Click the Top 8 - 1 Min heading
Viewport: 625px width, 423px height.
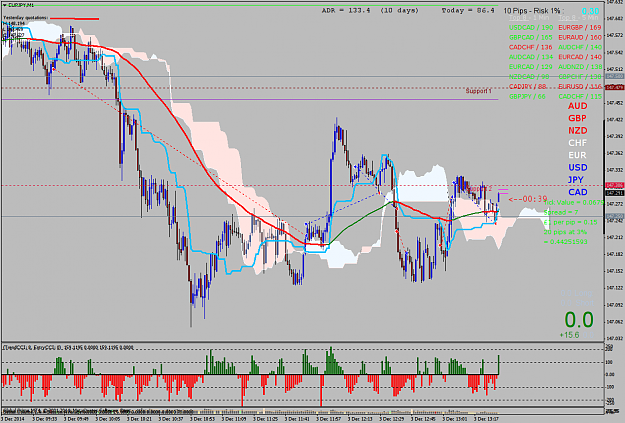pos(529,18)
